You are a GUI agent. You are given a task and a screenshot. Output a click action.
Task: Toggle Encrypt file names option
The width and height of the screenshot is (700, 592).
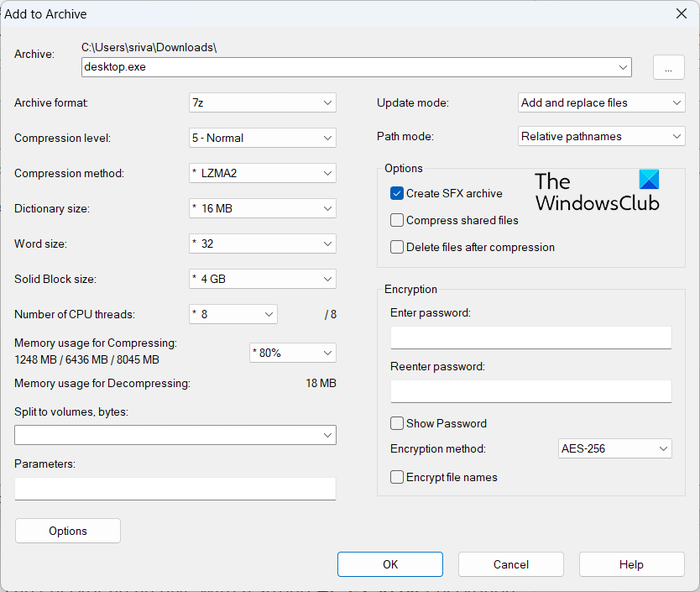(x=398, y=477)
